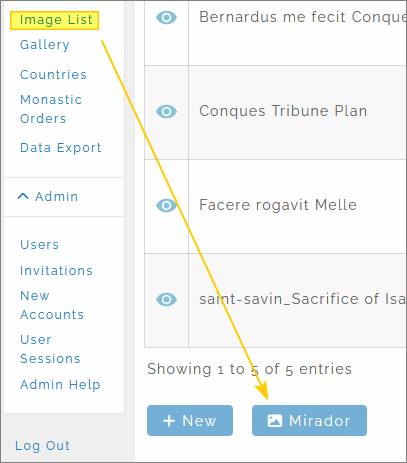Open the view icon for Facere rogavit Melle
Screen dimensions: 407x463
166,205
